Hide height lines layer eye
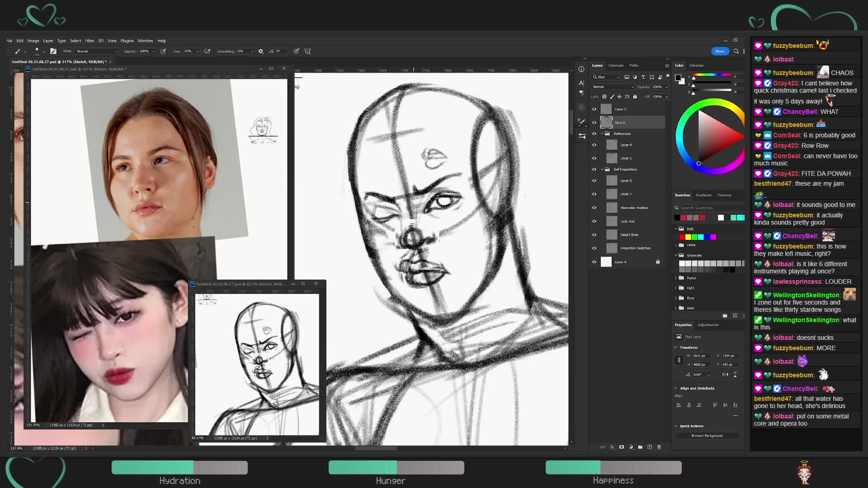This screenshot has height=488, width=868. (594, 235)
